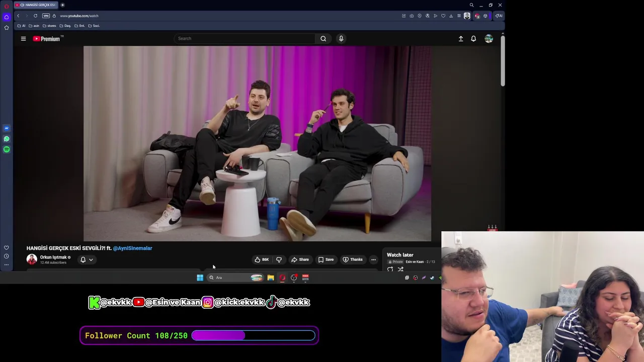This screenshot has height=362, width=644.
Task: Select the HANGİSİ GERÇEK ESKİ browser tab
Action: (x=36, y=5)
